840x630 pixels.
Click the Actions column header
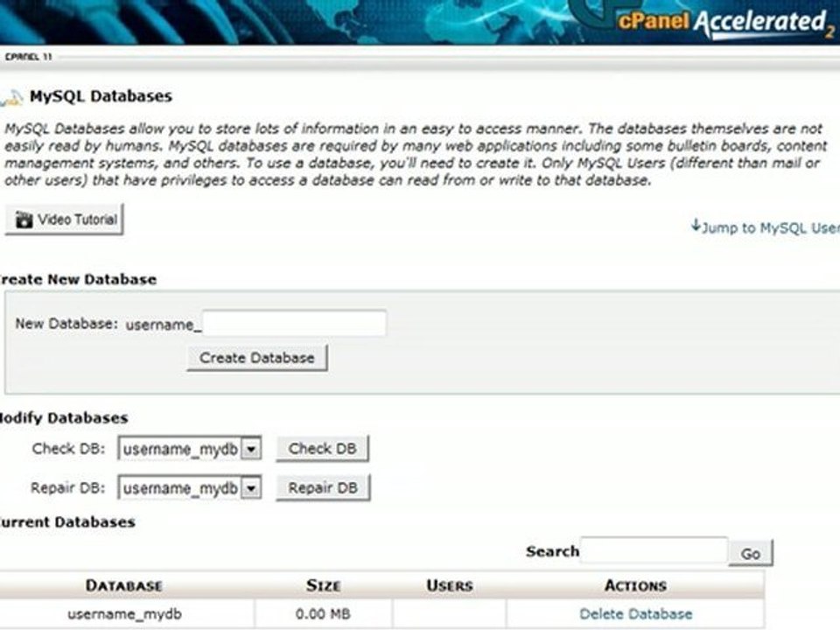coord(636,585)
